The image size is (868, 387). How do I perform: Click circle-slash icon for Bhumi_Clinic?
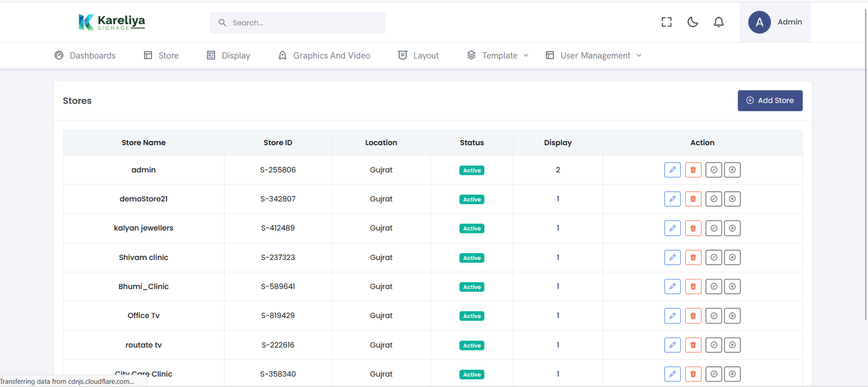[x=714, y=287]
